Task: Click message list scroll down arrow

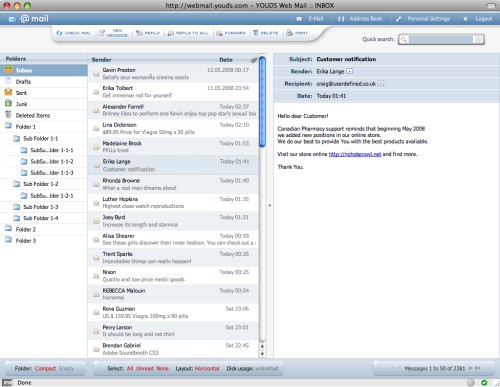Action: point(262,354)
